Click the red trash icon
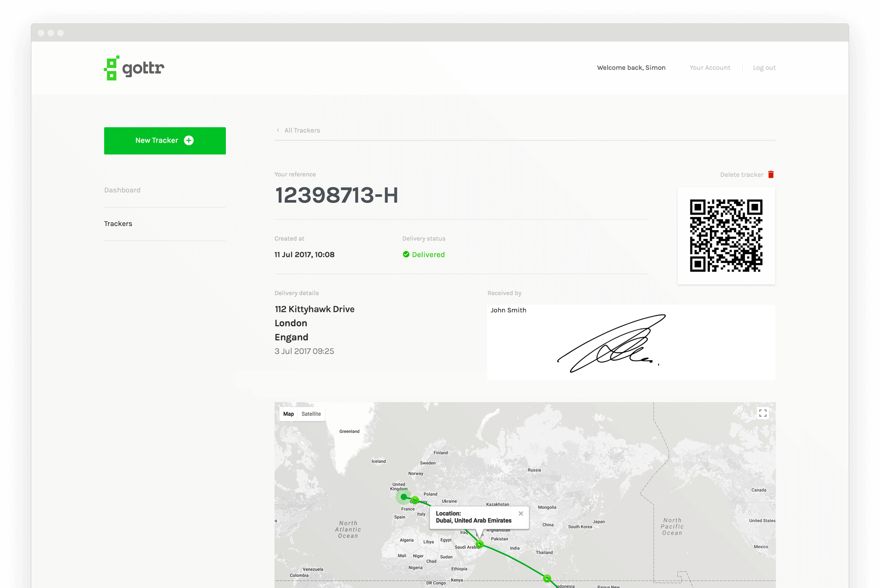The image size is (880, 588). click(x=771, y=174)
